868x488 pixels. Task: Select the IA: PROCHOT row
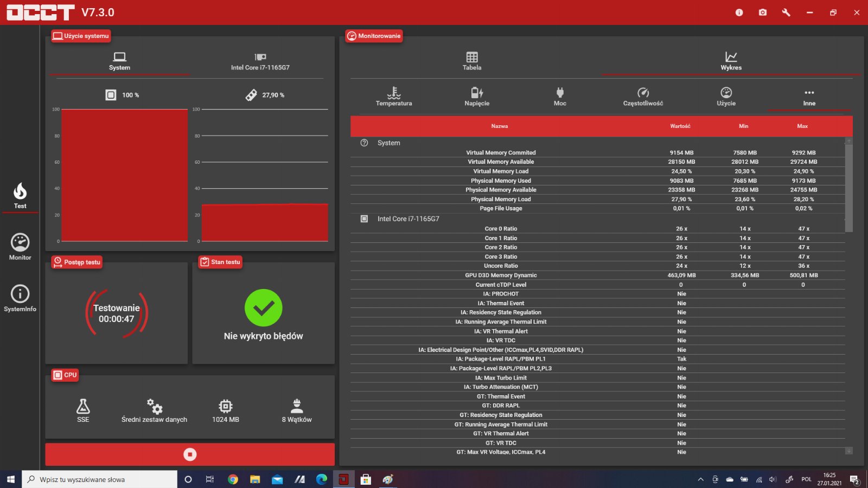597,294
